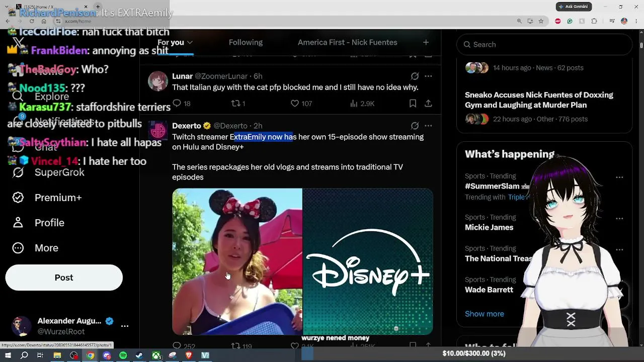Image resolution: width=644 pixels, height=362 pixels.
Task: Open the Wade Barrett trending topic
Action: pyautogui.click(x=489, y=290)
